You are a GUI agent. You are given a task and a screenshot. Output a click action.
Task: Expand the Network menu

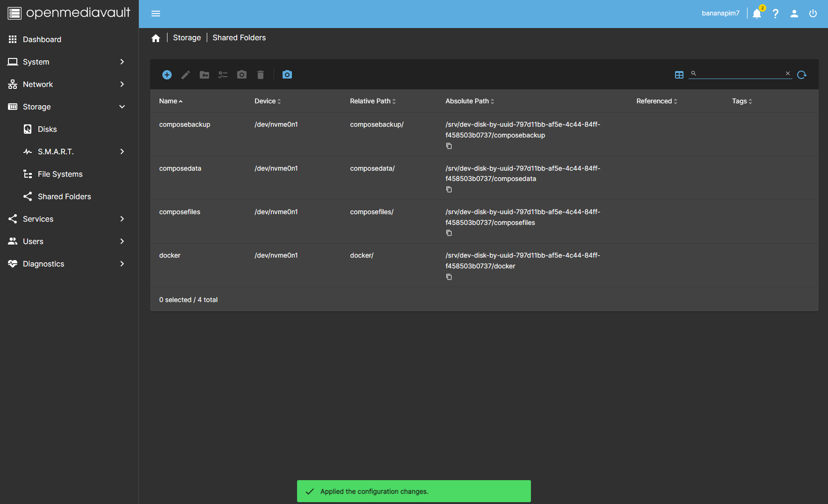point(69,84)
